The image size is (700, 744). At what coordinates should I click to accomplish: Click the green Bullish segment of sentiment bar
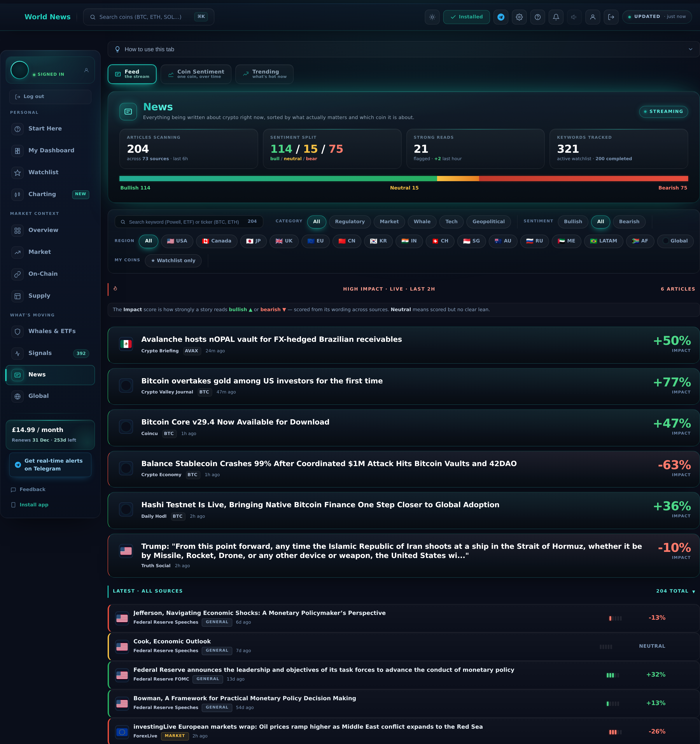(x=278, y=179)
